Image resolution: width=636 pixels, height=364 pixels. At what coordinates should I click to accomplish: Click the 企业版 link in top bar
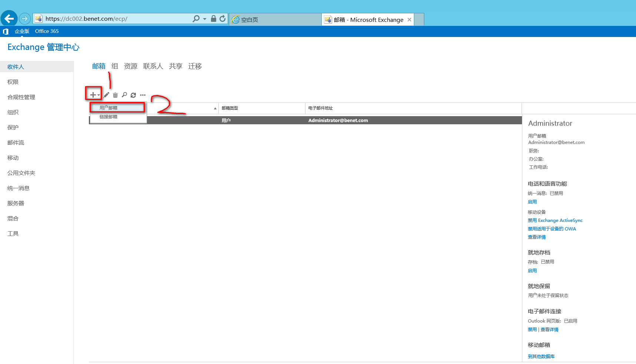(x=22, y=31)
